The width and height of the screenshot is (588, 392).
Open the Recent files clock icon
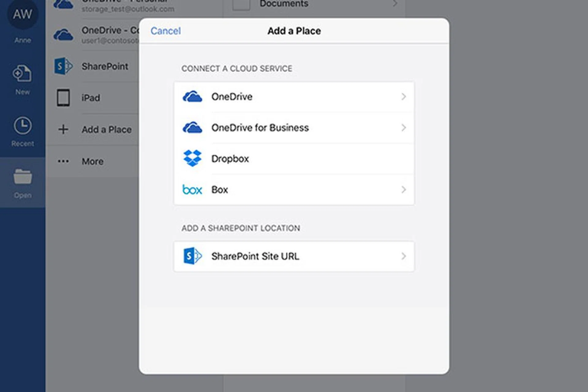pos(22,126)
